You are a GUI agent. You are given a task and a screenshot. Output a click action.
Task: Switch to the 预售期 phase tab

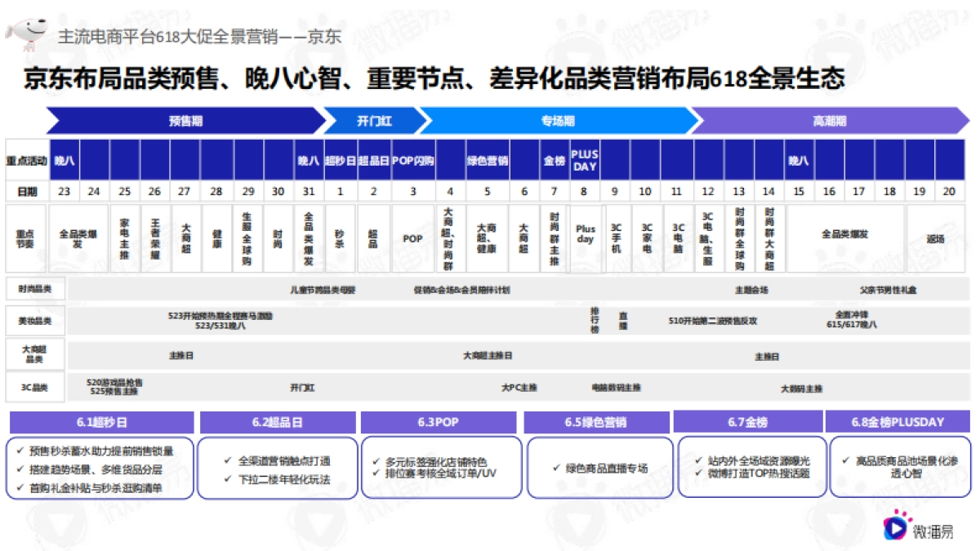(x=188, y=121)
